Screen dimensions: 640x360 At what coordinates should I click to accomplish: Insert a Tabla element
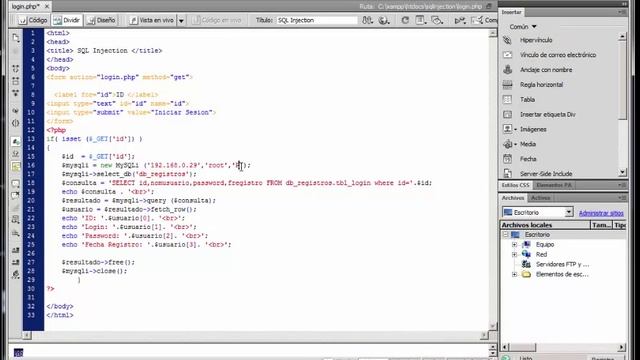(x=527, y=100)
